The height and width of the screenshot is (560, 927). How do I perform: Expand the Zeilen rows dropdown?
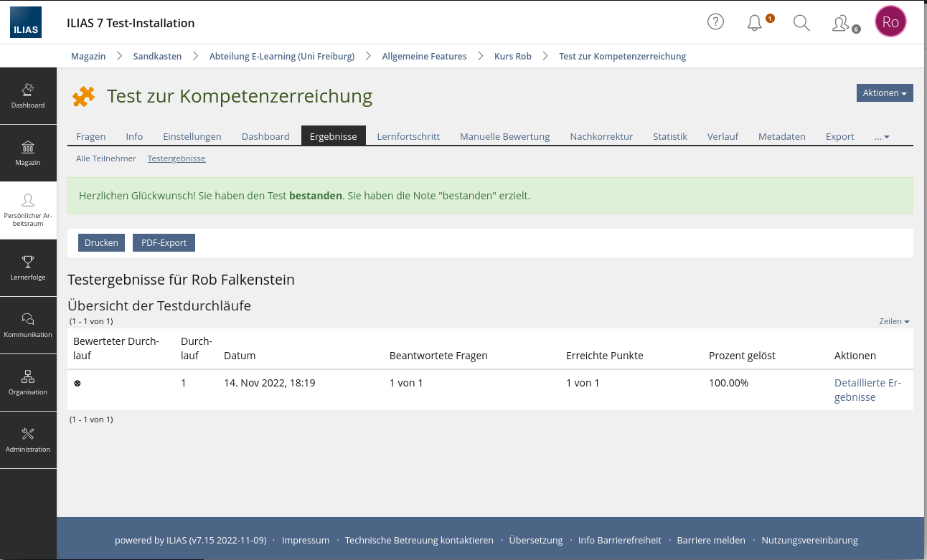(894, 321)
